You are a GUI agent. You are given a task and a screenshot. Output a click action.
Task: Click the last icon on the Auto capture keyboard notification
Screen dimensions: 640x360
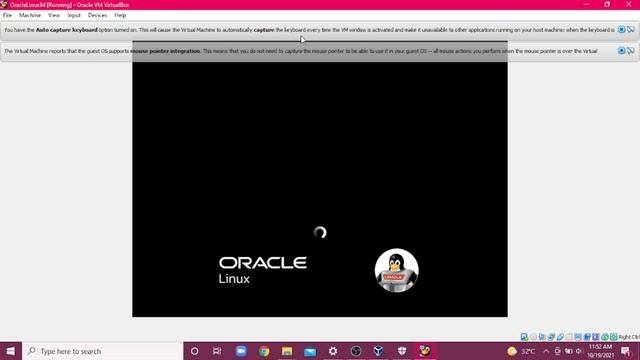pyautogui.click(x=631, y=29)
